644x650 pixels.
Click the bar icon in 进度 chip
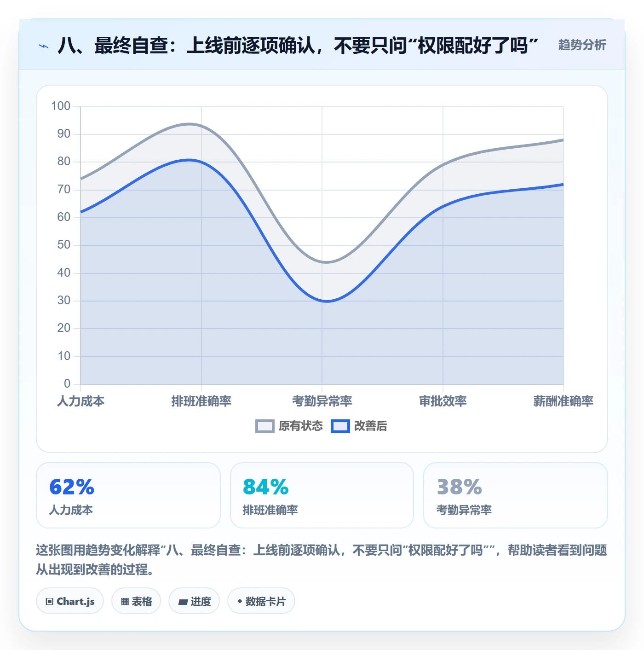pos(183,602)
